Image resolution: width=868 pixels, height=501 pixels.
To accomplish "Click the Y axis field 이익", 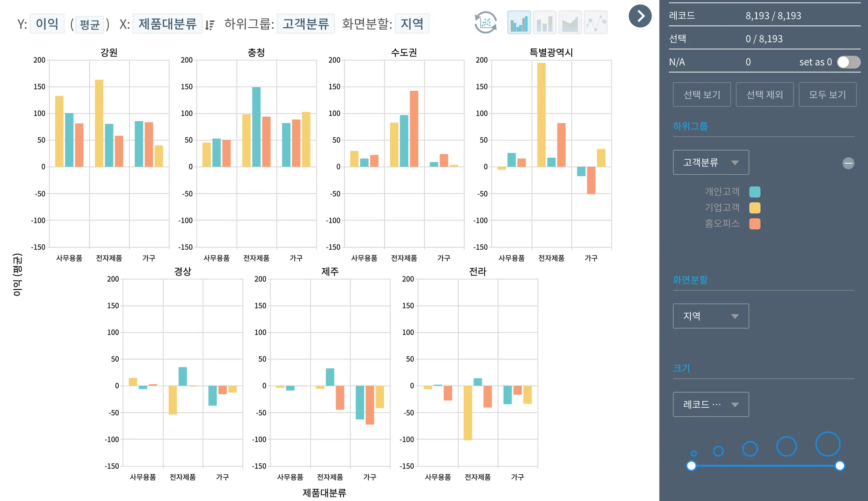I will pos(47,24).
